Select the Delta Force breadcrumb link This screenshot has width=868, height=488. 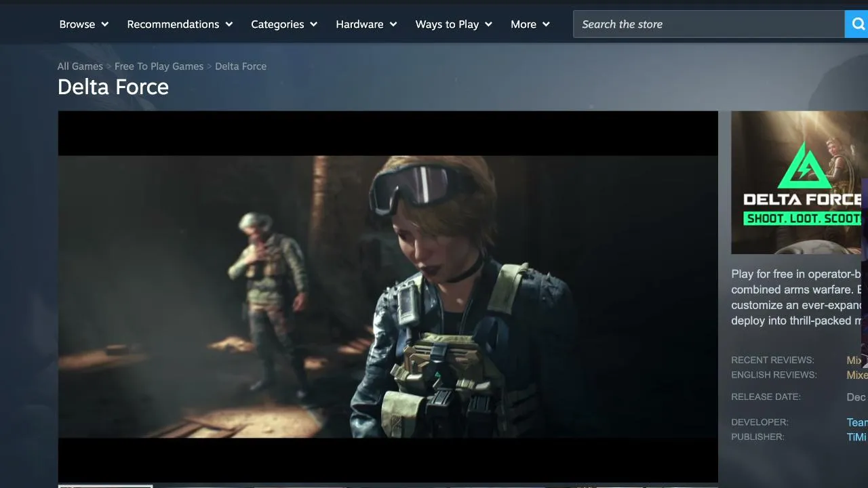(x=241, y=66)
